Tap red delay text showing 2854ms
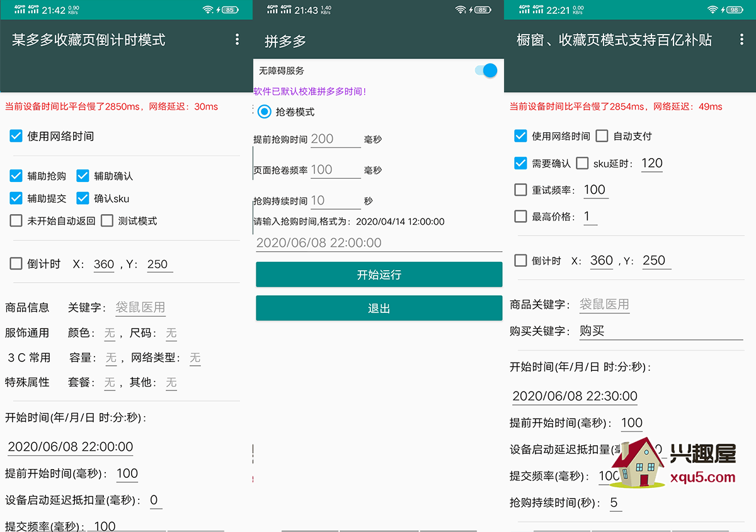This screenshot has width=756, height=532. (x=616, y=107)
